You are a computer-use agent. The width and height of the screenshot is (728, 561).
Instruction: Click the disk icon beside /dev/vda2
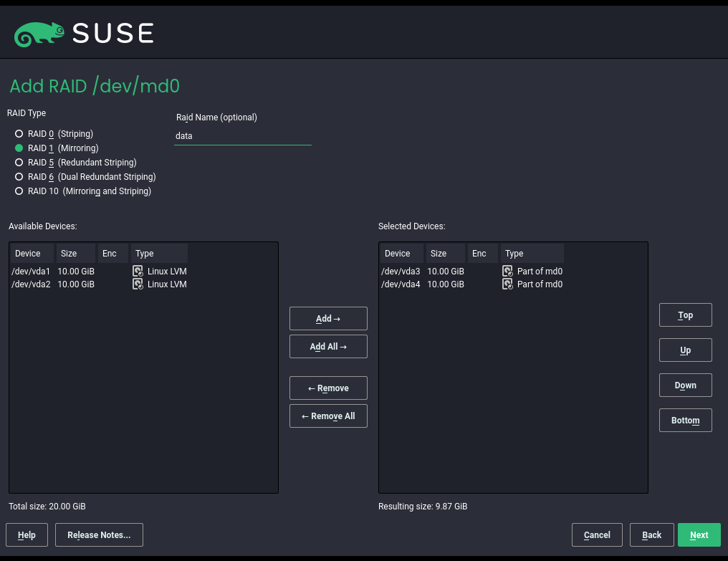click(138, 284)
